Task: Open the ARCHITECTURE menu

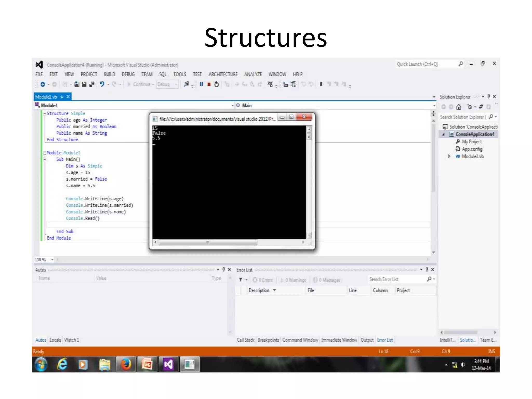Action: 223,74
